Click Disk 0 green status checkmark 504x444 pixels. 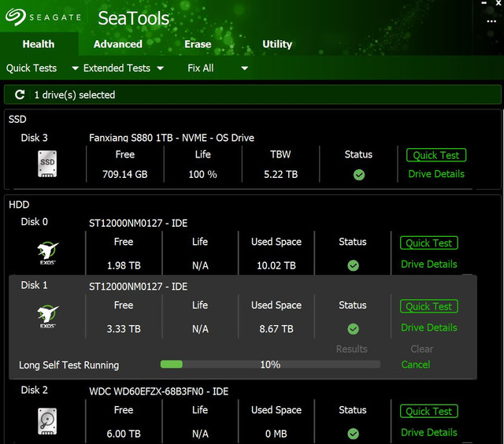(353, 265)
